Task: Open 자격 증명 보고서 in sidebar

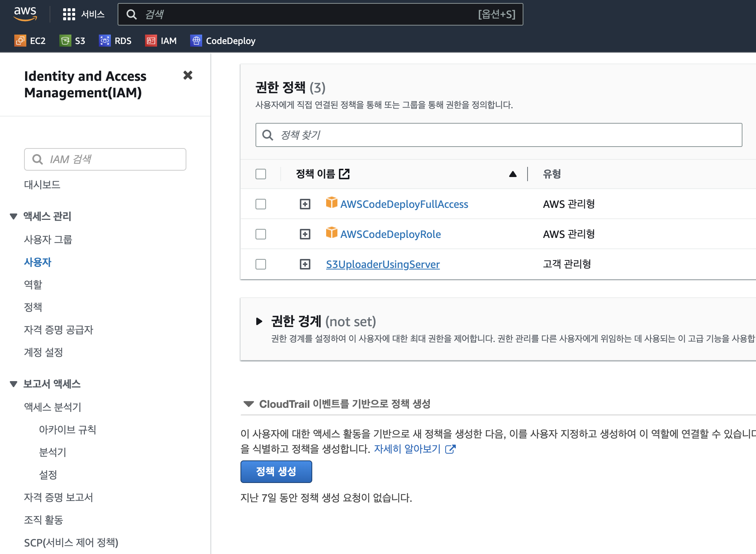Action: pyautogui.click(x=59, y=497)
